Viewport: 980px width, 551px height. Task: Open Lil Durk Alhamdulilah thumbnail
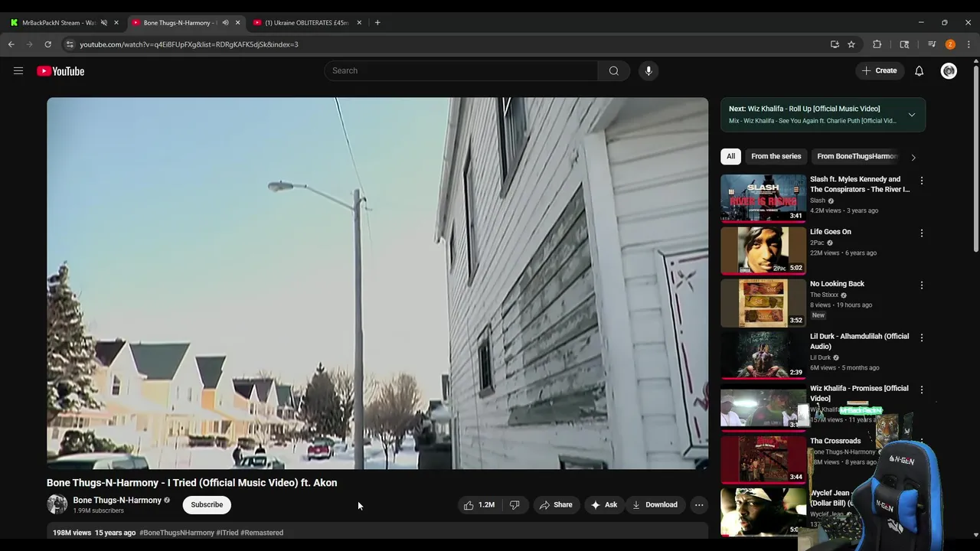click(x=763, y=355)
